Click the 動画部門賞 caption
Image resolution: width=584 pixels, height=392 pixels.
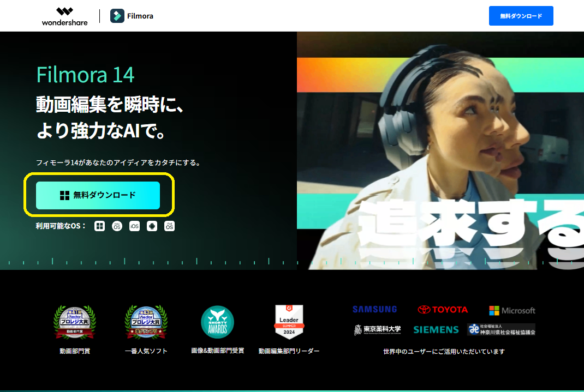(x=75, y=351)
